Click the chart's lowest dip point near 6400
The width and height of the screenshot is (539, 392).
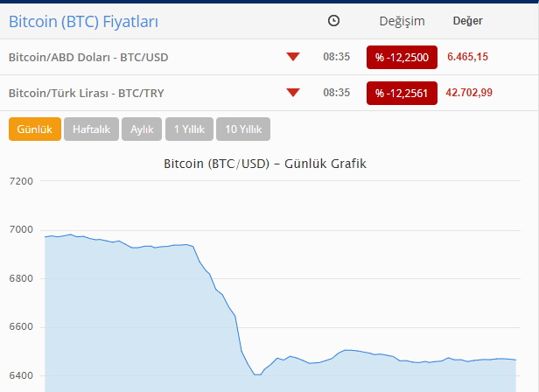coord(257,374)
